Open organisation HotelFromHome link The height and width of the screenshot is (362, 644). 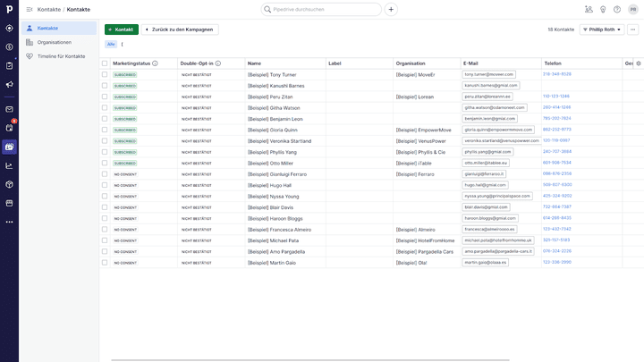coord(425,241)
